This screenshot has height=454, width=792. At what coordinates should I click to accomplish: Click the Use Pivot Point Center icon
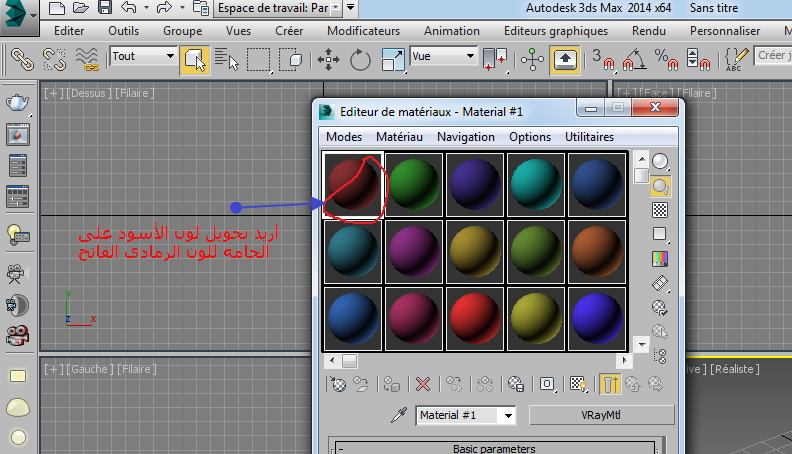coord(494,59)
